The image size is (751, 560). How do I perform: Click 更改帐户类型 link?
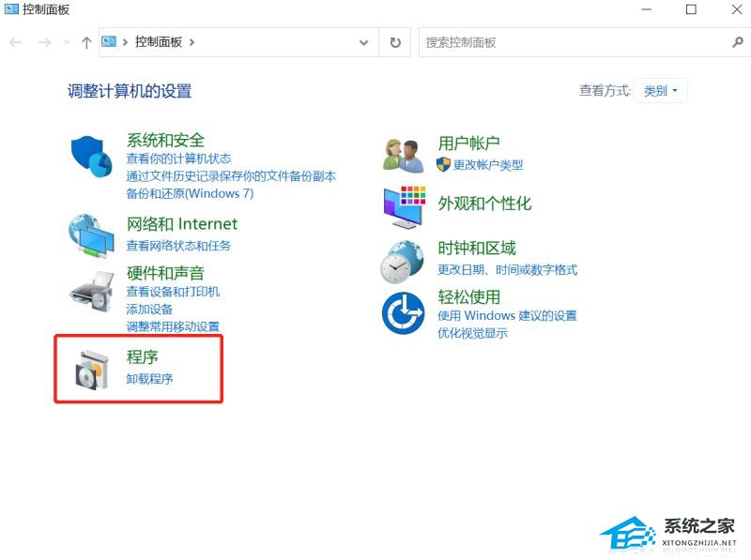click(x=488, y=165)
